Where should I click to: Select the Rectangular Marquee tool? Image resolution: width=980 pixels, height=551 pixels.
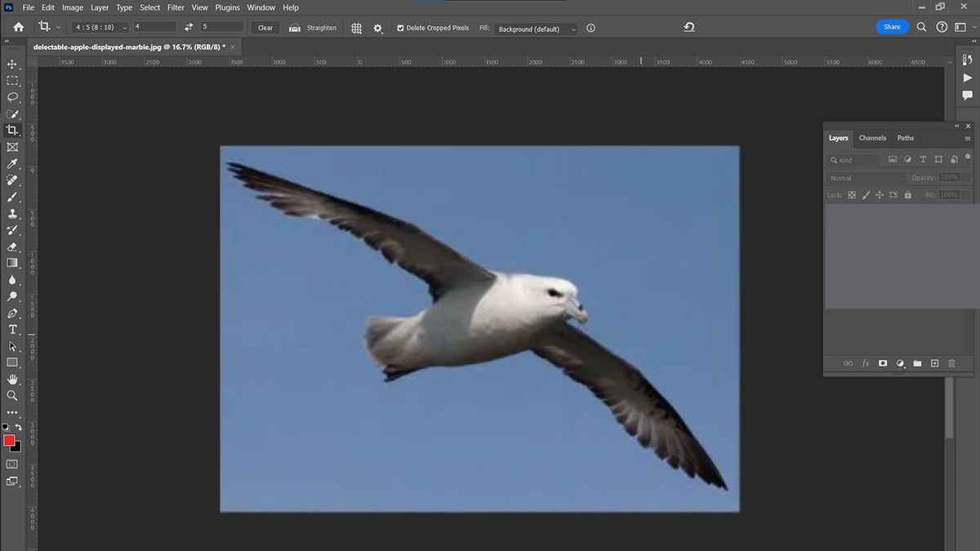pos(12,81)
